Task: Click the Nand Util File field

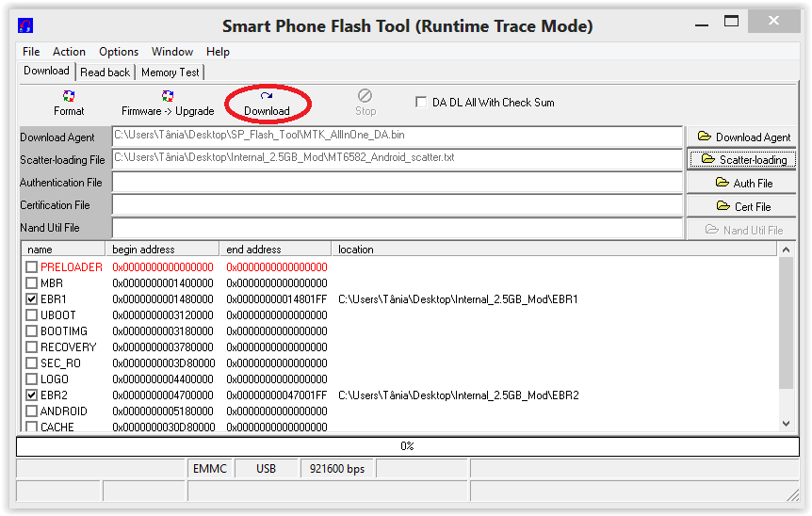Action: pyautogui.click(x=398, y=228)
